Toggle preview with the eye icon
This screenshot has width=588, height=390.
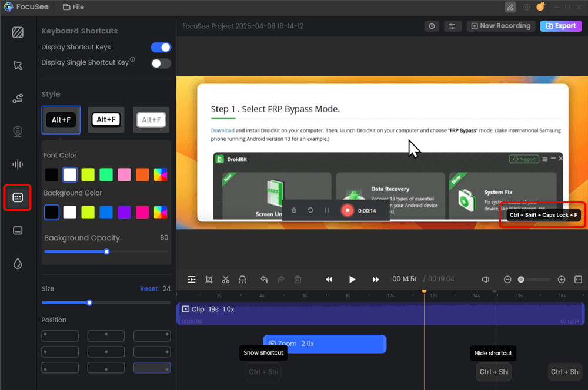coord(432,26)
